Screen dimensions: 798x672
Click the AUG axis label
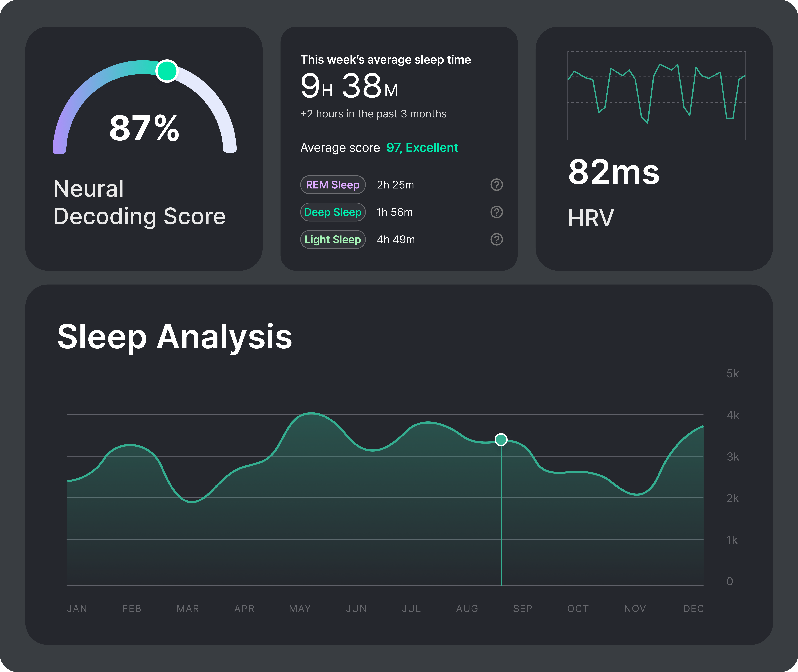pyautogui.click(x=467, y=608)
